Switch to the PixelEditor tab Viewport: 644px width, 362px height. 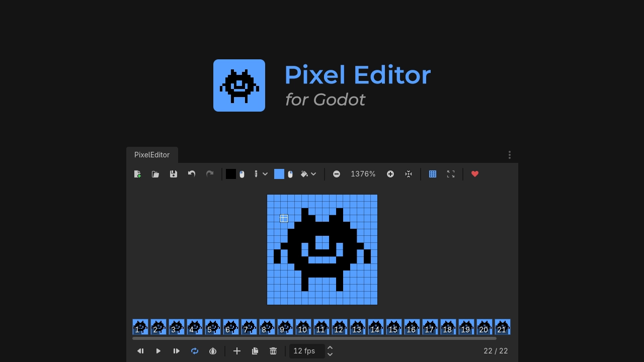152,155
